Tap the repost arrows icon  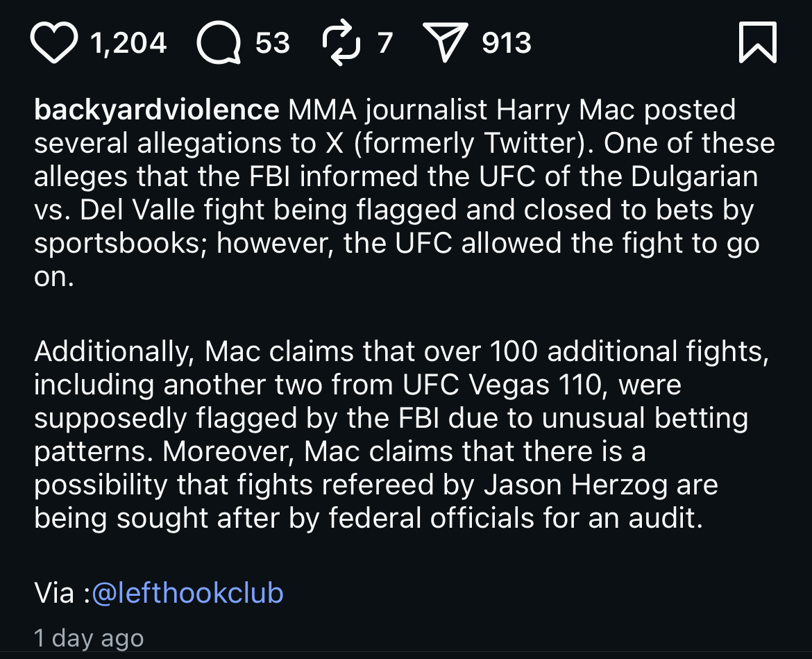coord(342,44)
